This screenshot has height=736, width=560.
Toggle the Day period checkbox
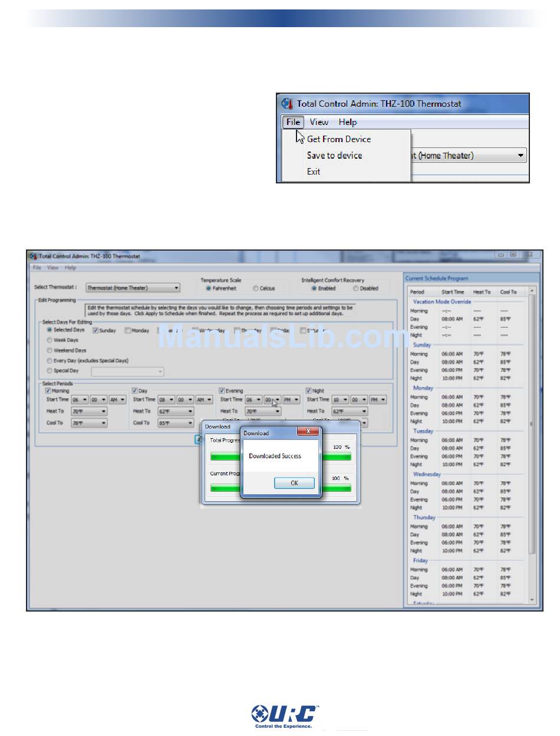135,390
